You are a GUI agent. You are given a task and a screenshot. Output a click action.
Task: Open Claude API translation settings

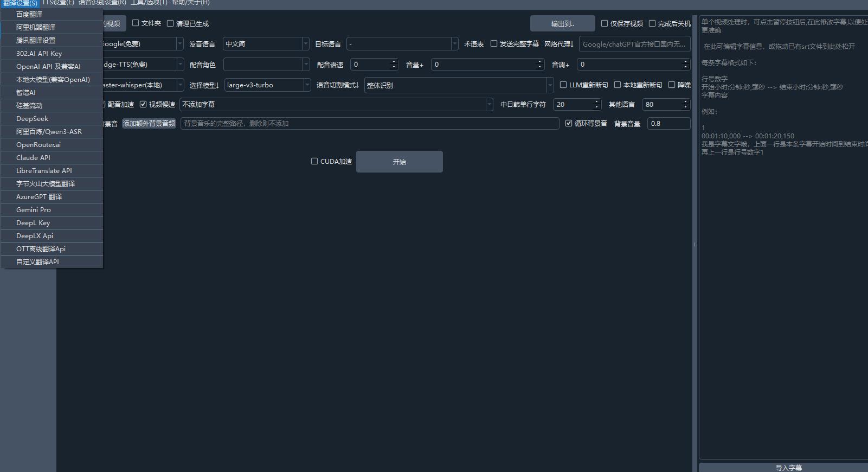[33, 158]
